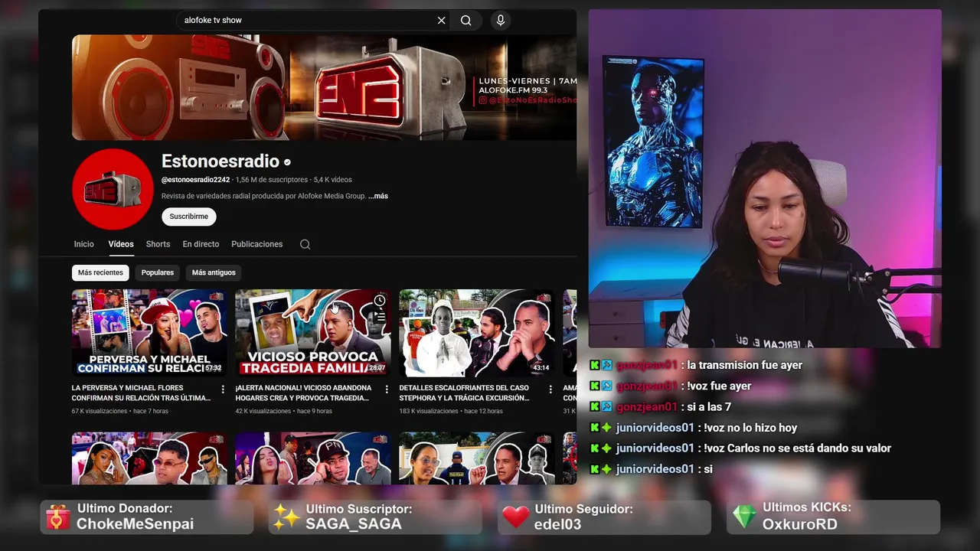Open Perversa y Michael video thumbnail
This screenshot has width=980, height=551.
(149, 333)
